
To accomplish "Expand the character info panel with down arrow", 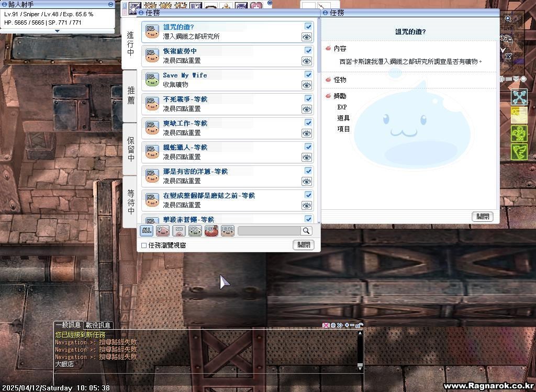I will point(57,31).
